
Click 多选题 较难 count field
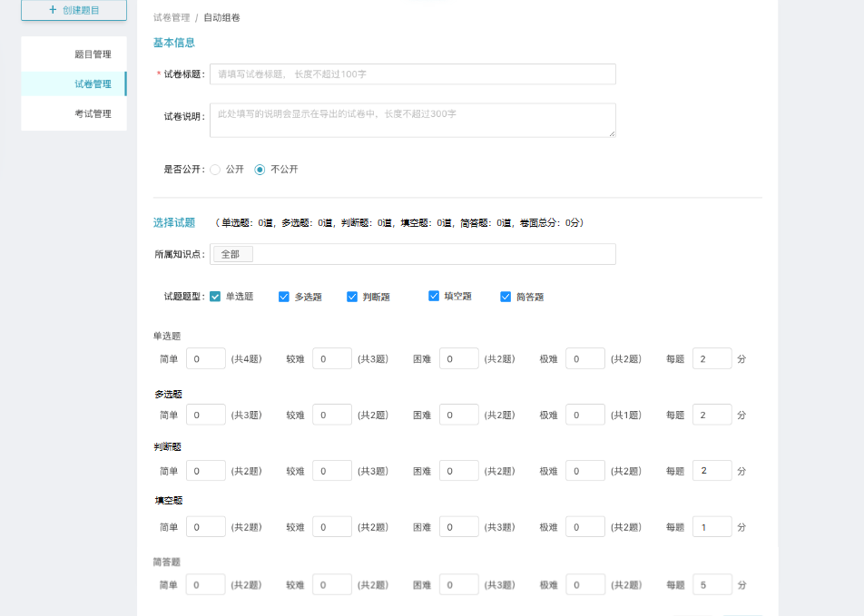click(332, 415)
